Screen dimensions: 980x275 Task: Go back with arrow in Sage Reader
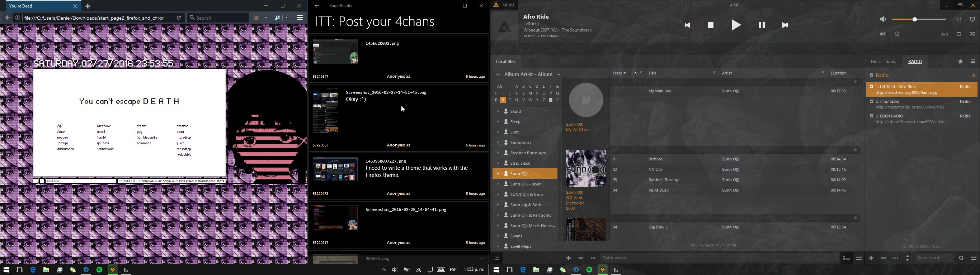pos(316,6)
